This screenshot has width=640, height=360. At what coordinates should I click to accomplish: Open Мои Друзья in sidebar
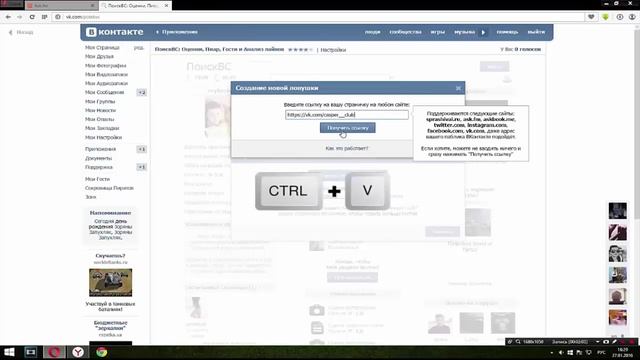99,57
